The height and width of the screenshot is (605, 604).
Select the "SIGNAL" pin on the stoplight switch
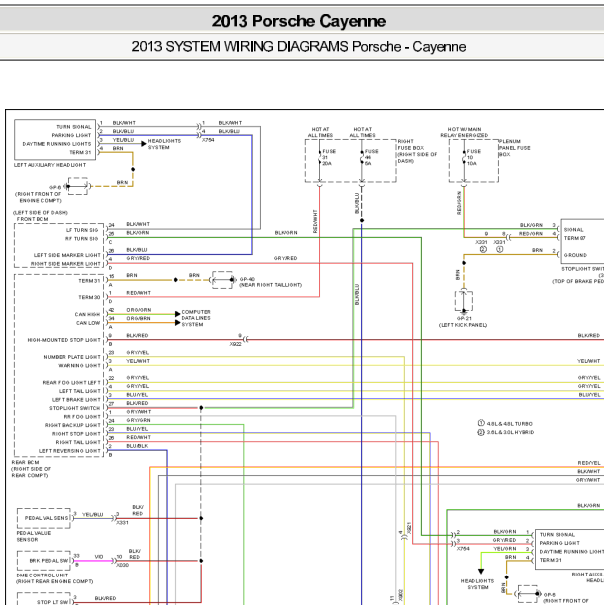pyautogui.click(x=574, y=230)
